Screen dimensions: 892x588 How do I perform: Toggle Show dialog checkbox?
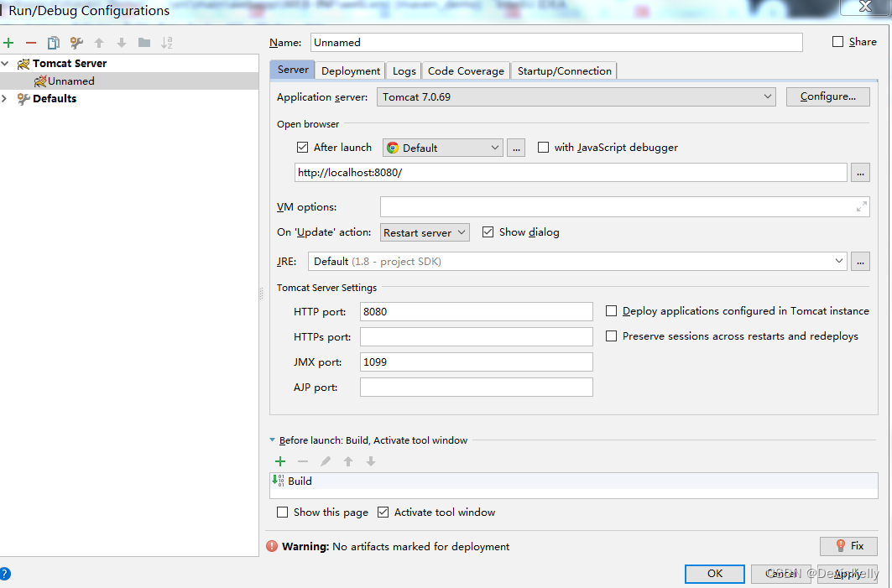pyautogui.click(x=488, y=232)
